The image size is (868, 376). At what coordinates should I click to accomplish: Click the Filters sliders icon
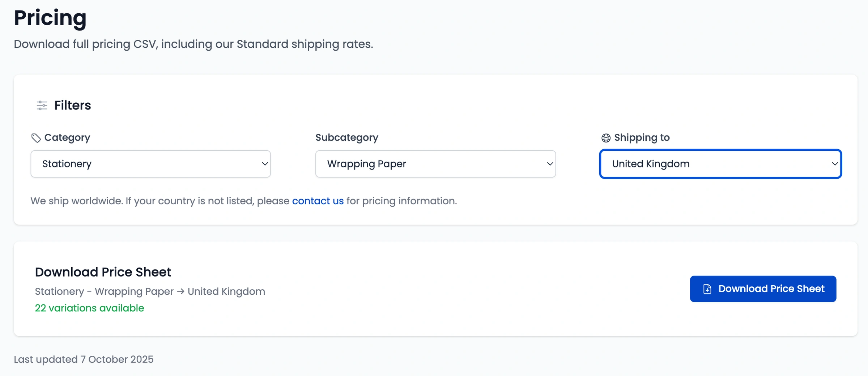click(41, 105)
